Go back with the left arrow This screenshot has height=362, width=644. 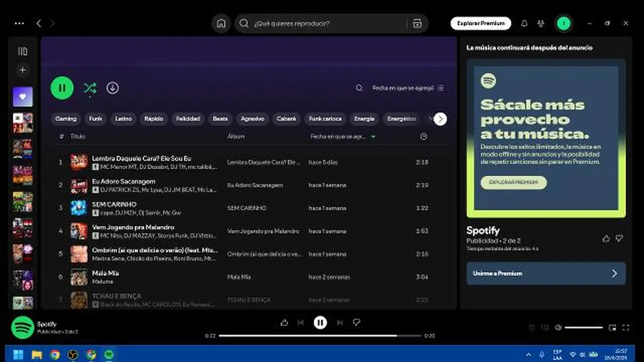point(39,23)
